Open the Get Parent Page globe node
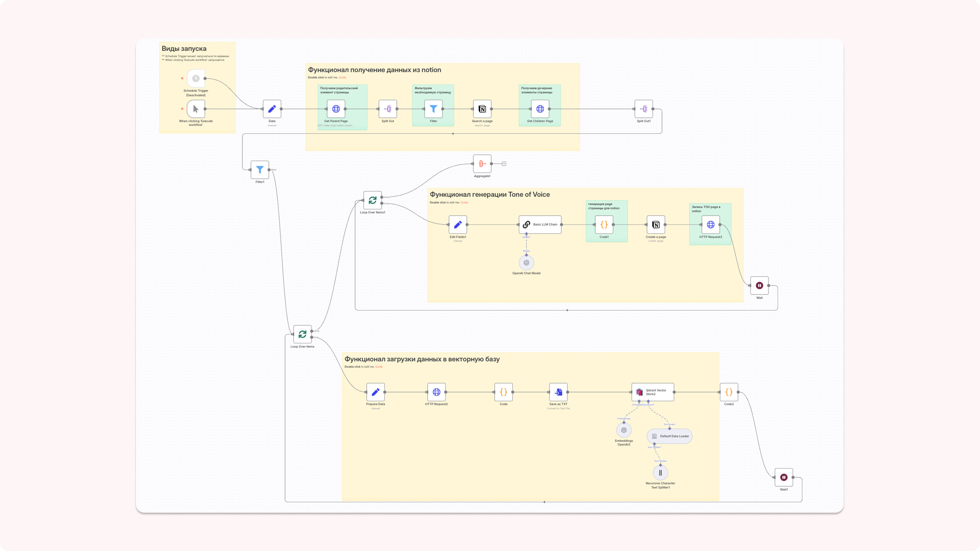 tap(336, 109)
